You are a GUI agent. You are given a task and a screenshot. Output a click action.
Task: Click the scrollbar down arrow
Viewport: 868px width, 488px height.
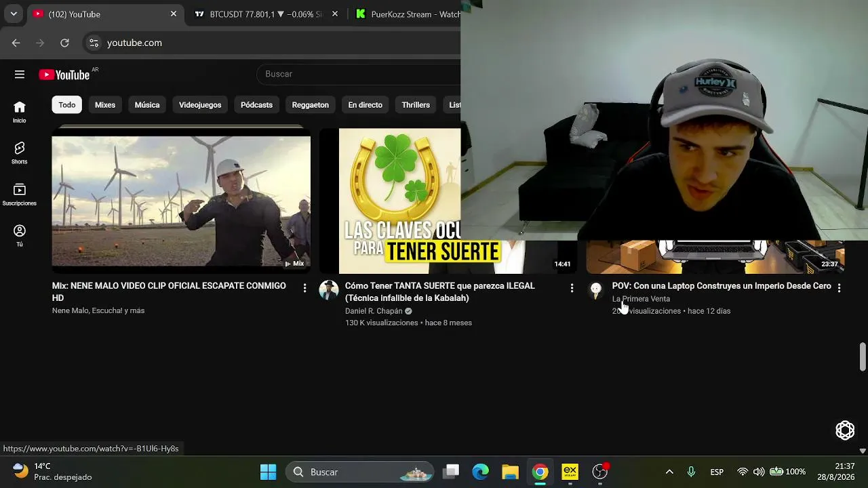click(863, 451)
